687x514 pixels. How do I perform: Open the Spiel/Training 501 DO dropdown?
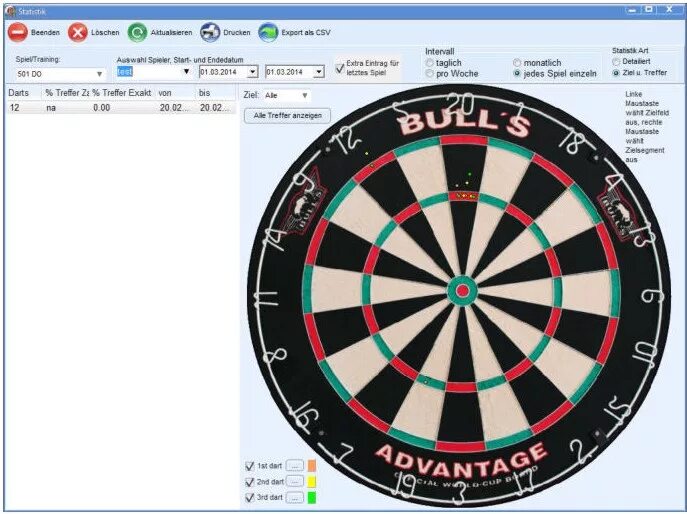coord(99,74)
